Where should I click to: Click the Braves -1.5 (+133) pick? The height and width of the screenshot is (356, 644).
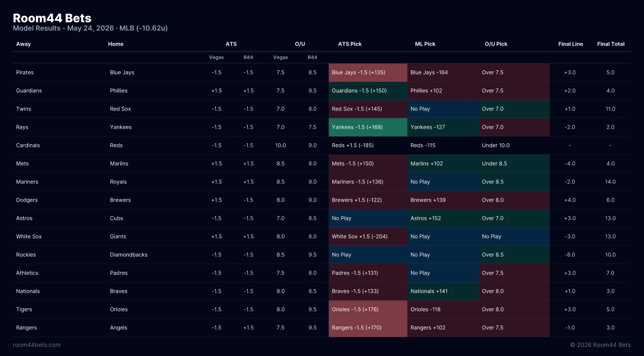point(368,291)
